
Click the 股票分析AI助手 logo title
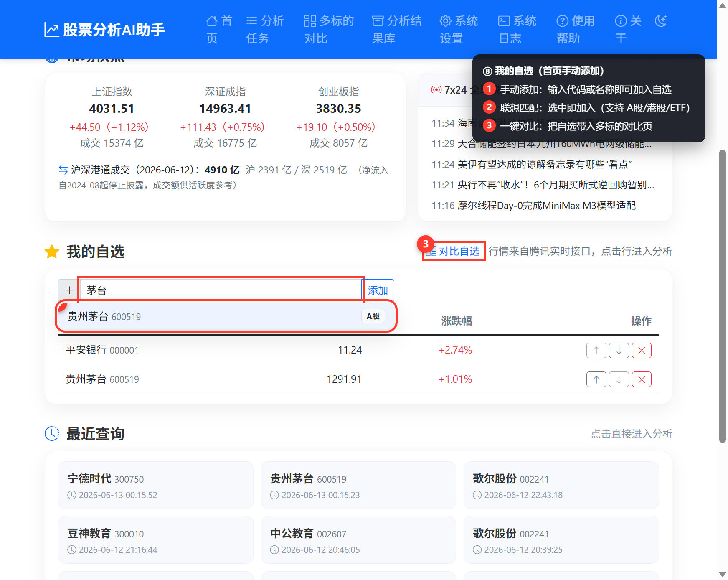tap(105, 30)
